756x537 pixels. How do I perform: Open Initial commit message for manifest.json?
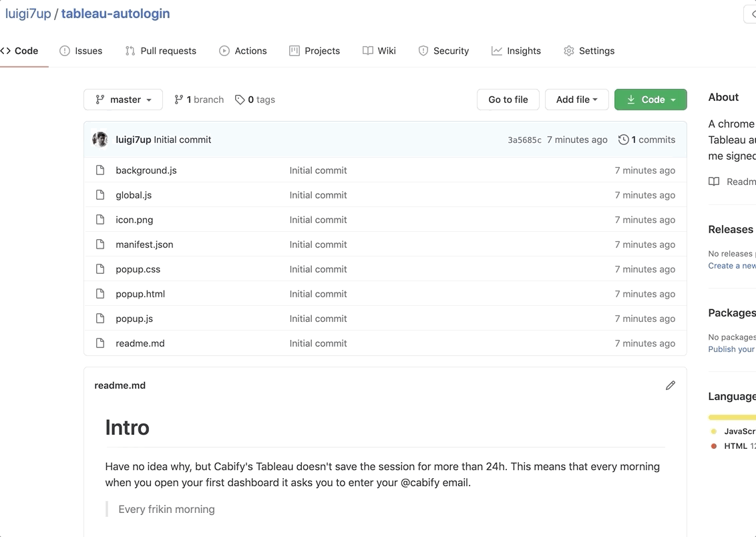(x=318, y=244)
